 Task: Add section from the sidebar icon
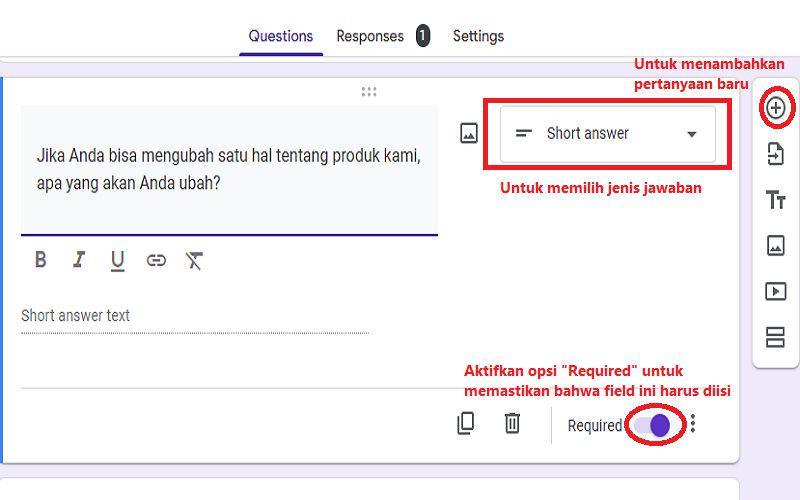[x=775, y=337]
